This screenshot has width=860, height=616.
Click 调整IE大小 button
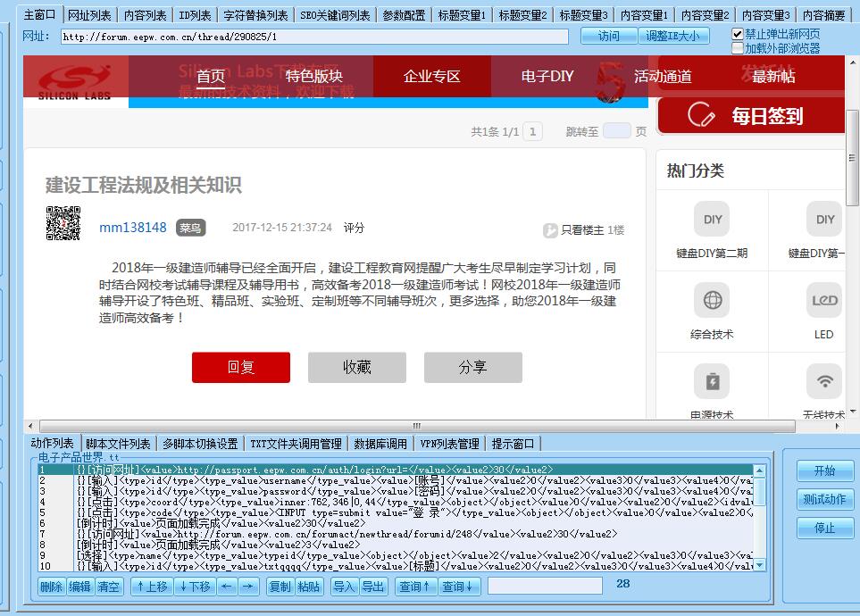673,37
